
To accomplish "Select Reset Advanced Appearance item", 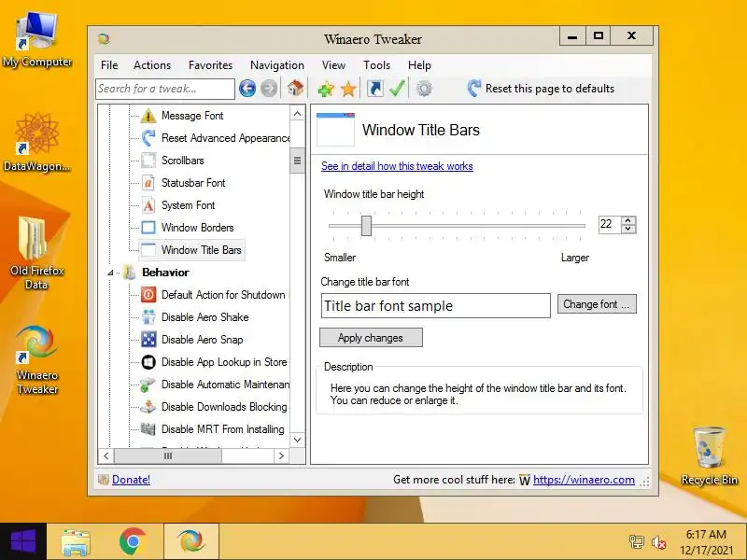I will click(216, 138).
